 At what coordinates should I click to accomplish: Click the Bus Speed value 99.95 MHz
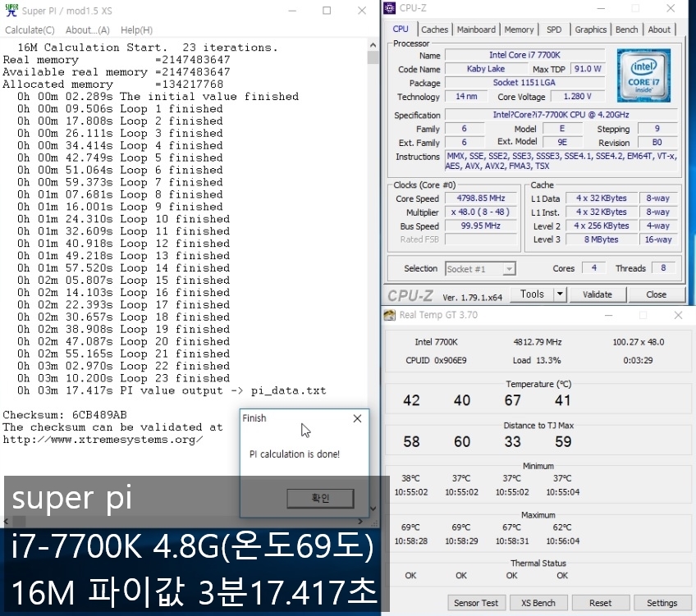pos(481,226)
